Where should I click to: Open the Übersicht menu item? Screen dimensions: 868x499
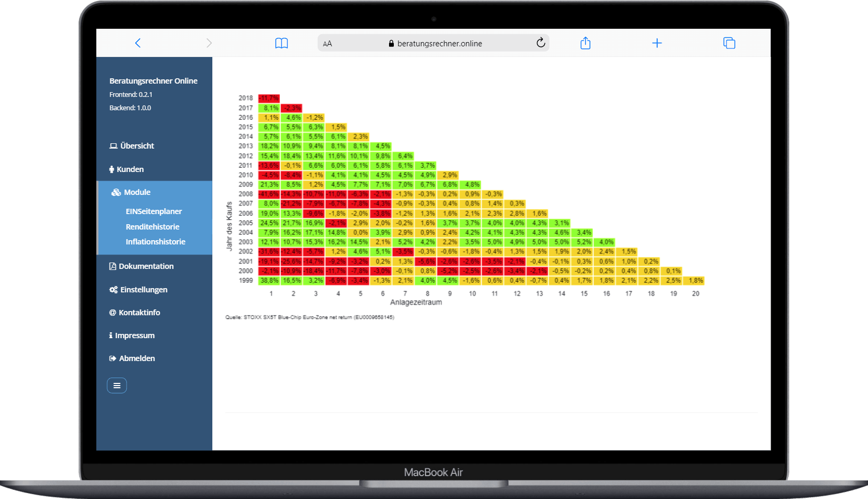pyautogui.click(x=137, y=146)
